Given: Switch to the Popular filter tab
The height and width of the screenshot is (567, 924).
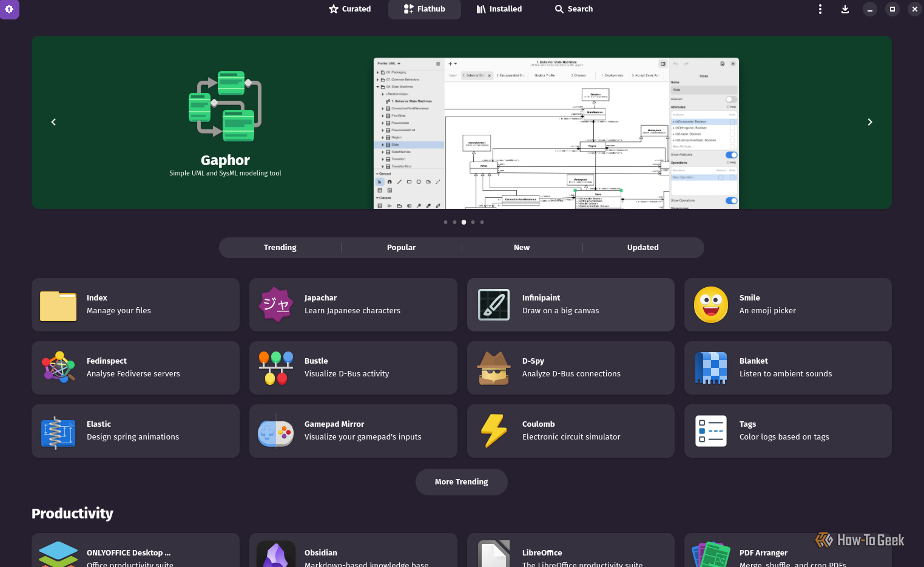Looking at the screenshot, I should (401, 247).
